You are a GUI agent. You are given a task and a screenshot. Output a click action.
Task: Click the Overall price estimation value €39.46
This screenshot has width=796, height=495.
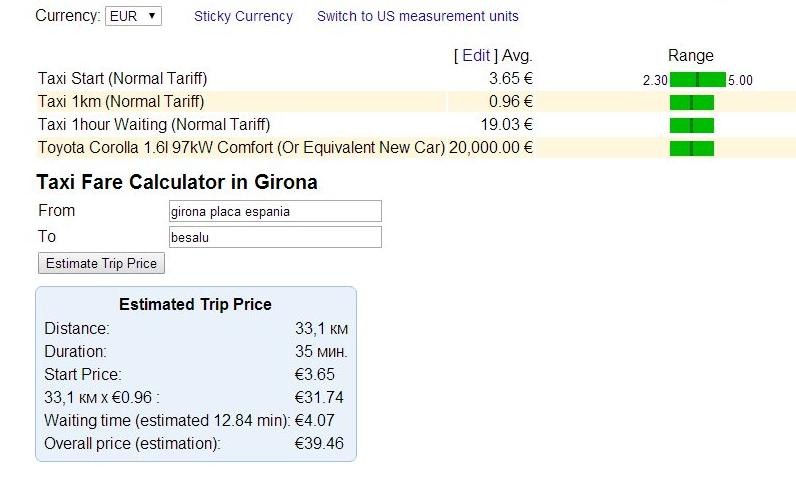pyautogui.click(x=319, y=443)
